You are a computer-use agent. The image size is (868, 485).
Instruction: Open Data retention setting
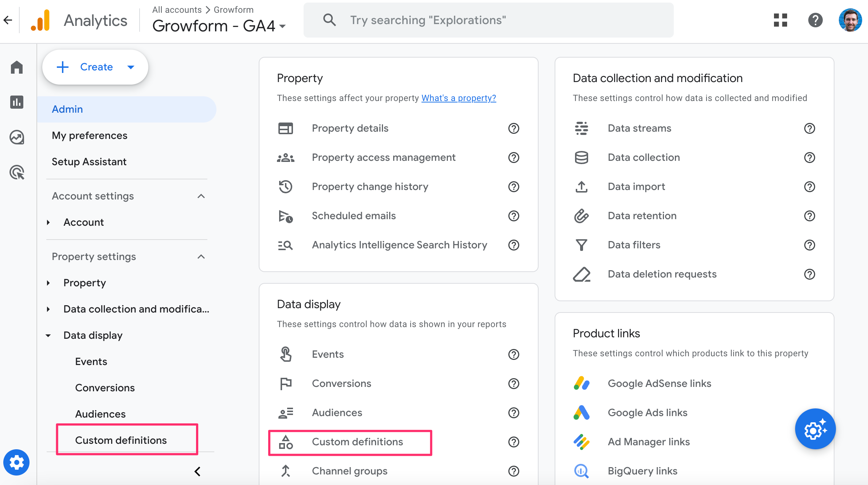click(642, 216)
